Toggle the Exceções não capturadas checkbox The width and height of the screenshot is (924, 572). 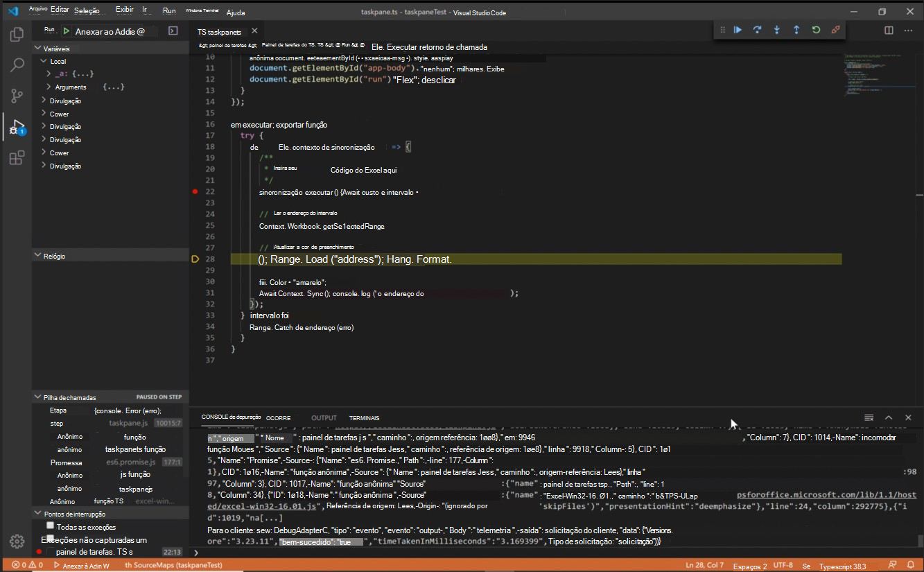[50, 538]
